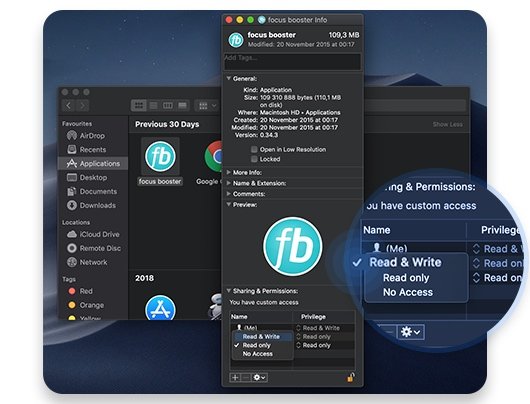Click focus booster icon in Info header
This screenshot has height=404, width=530.
(236, 40)
